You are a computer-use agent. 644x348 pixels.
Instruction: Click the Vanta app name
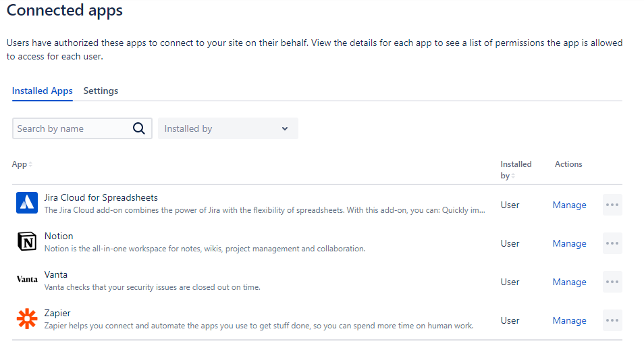click(56, 274)
